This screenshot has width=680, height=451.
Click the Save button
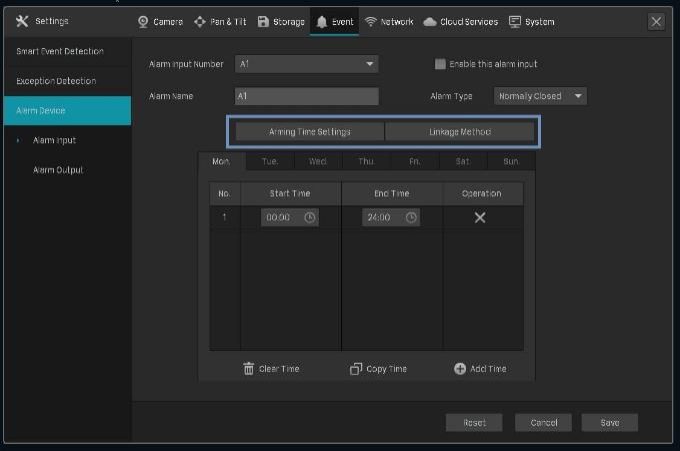[x=609, y=422]
